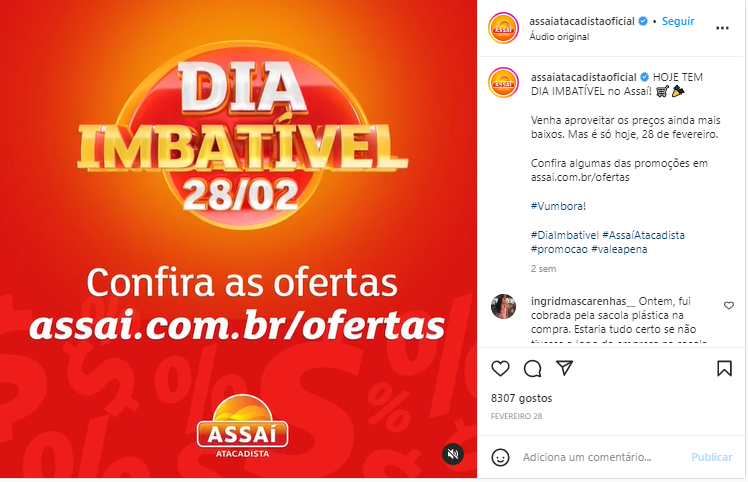
Task: Focus the Adiciona um comentário field
Action: (602, 457)
